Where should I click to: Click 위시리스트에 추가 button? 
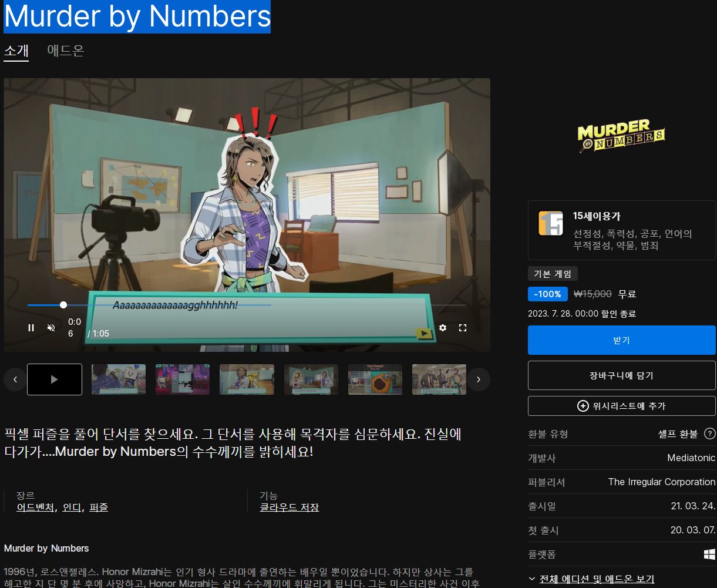[622, 406]
